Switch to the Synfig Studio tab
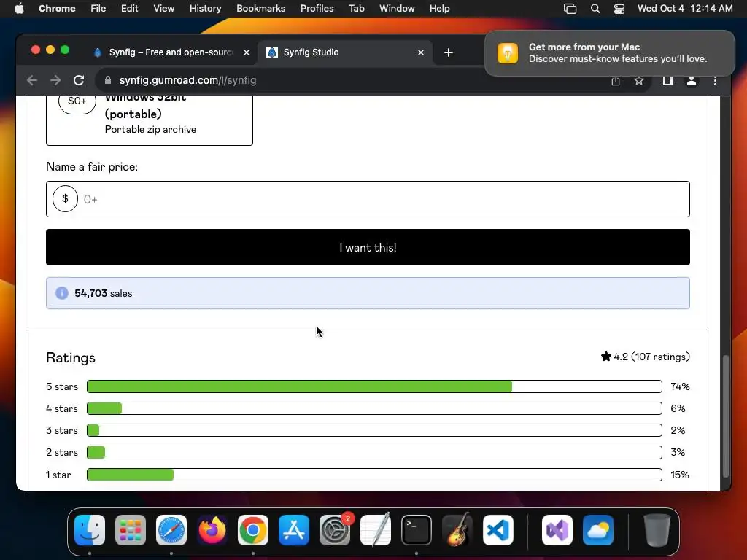Viewport: 747px width, 560px height. click(x=345, y=52)
